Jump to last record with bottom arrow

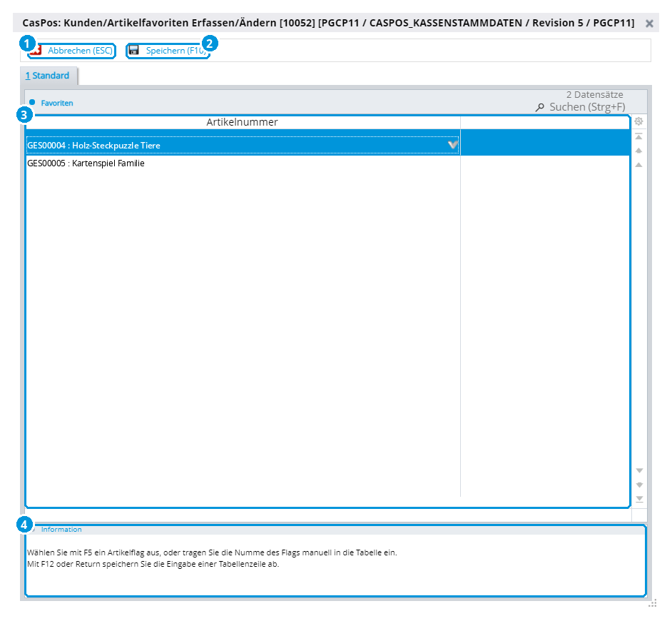pyautogui.click(x=639, y=499)
